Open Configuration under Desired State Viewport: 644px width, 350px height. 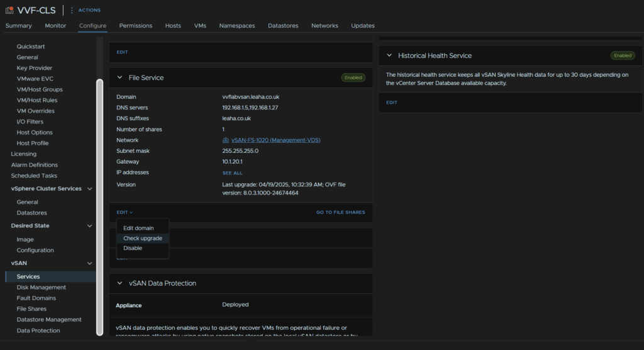(35, 250)
